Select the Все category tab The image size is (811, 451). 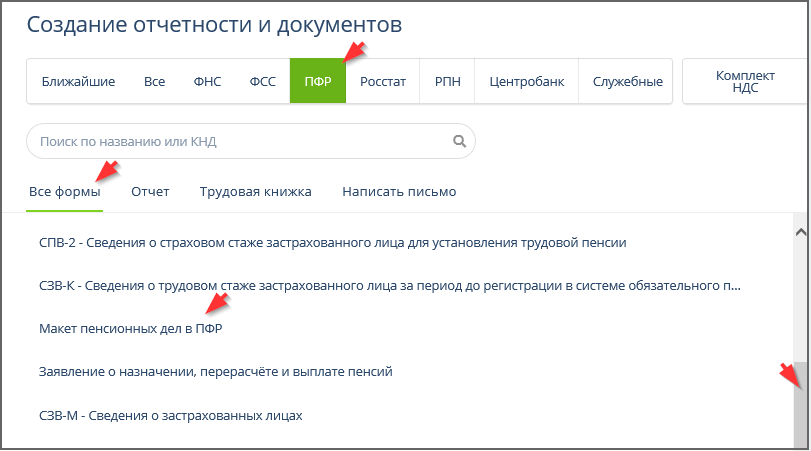pos(154,81)
